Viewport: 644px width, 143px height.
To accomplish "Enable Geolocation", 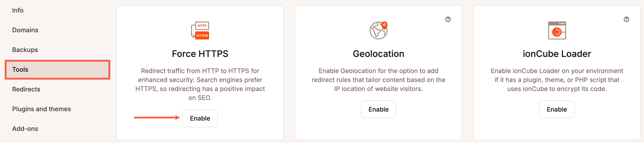I will tap(378, 109).
